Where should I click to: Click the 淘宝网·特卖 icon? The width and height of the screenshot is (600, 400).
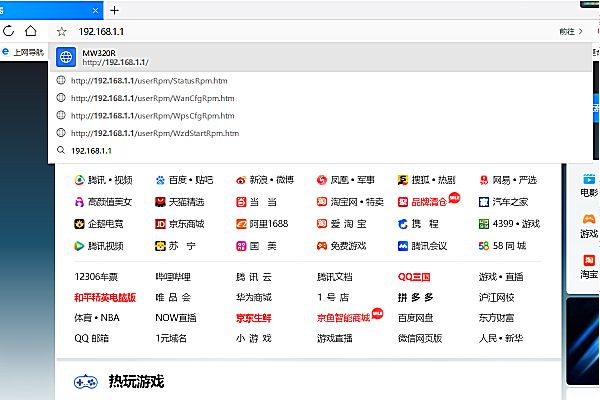(x=322, y=202)
